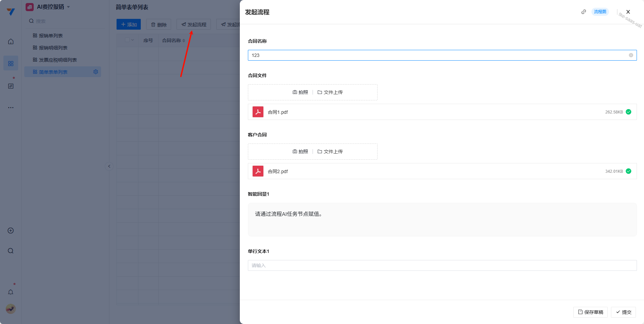Sort by 合同名称 column
Viewport: 644px width, 324px height.
point(184,40)
